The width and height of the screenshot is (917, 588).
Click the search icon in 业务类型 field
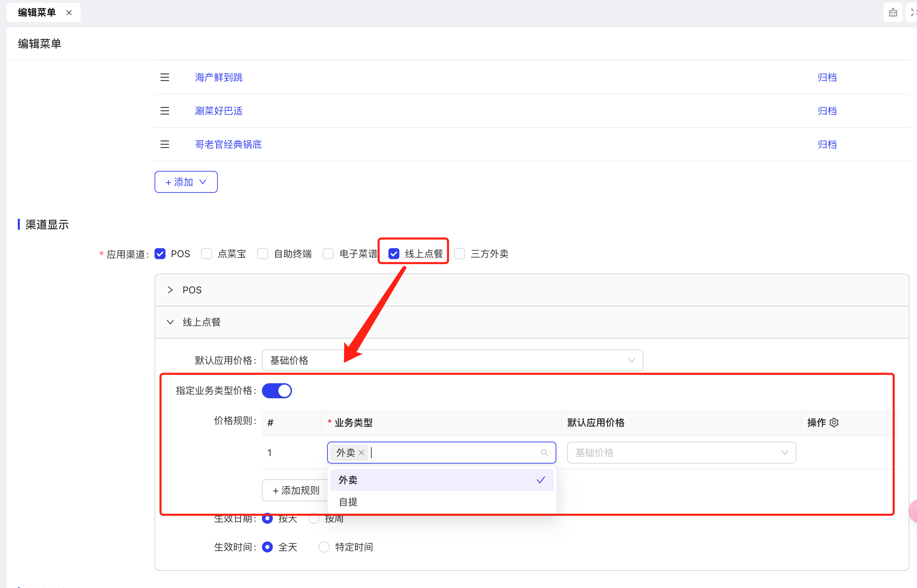[x=544, y=453]
